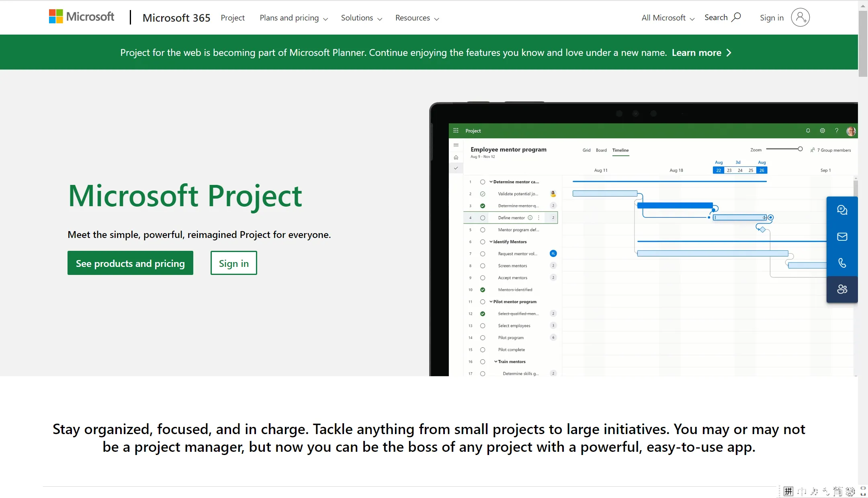Click the email notification sidebar icon
The height and width of the screenshot is (498, 868).
pos(842,236)
